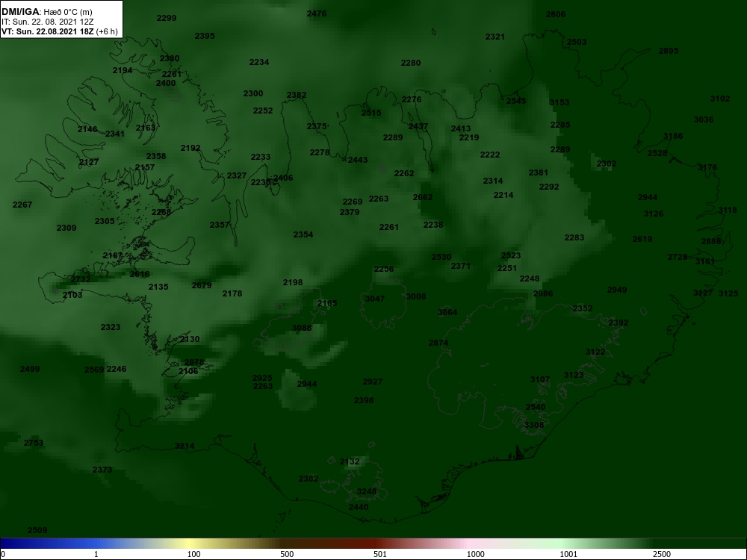The height and width of the screenshot is (560, 747).
Task: Click the value 3308
Action: [x=534, y=425]
